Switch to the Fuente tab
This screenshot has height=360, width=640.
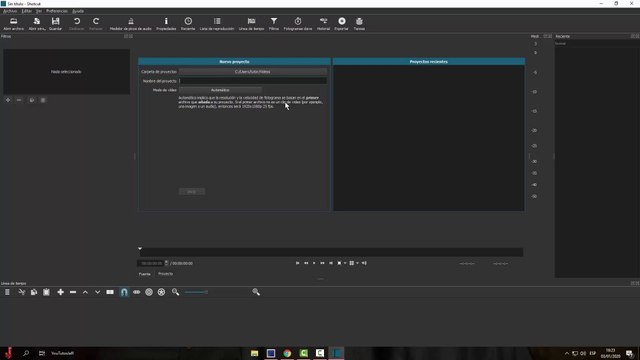click(144, 274)
